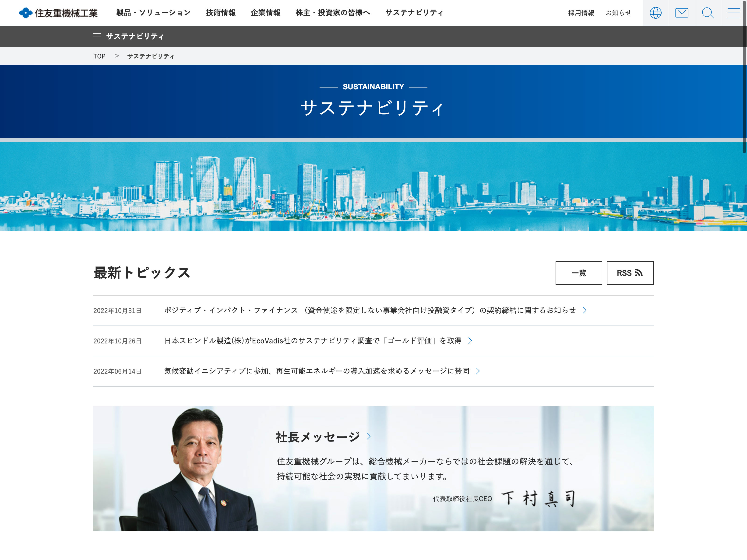Open the mail contact icon

click(x=681, y=13)
